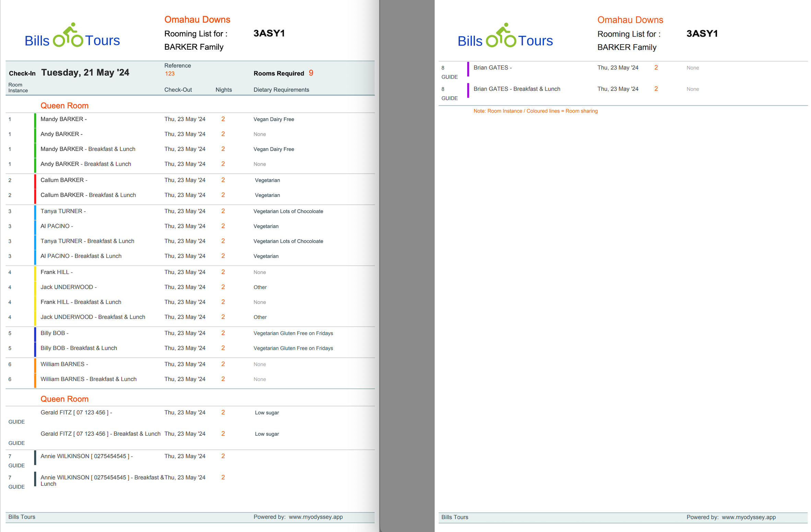Select the first Queen Room section heading
Image resolution: width=811 pixels, height=532 pixels.
[x=64, y=106]
